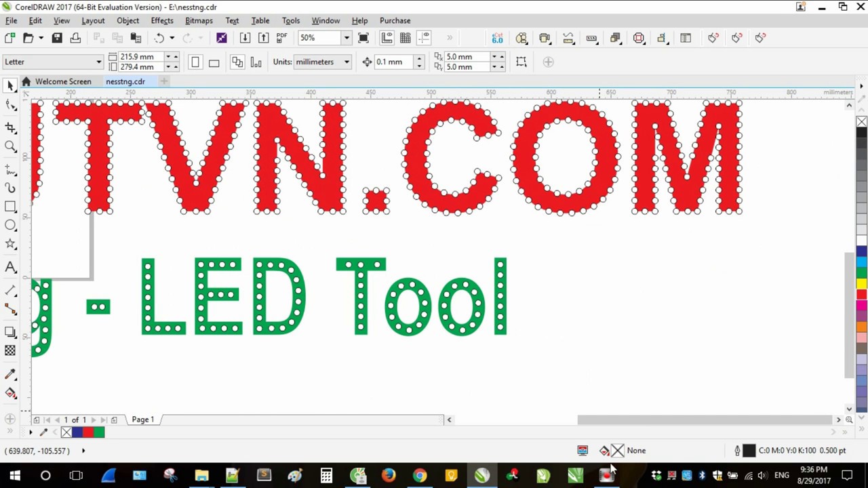Image resolution: width=868 pixels, height=488 pixels.
Task: Toggle Show grid icon
Action: click(x=405, y=38)
